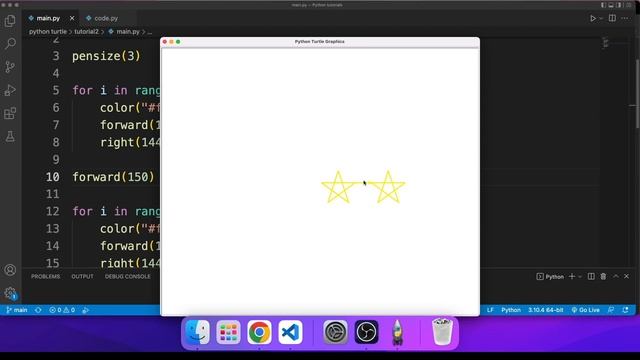Open the Explorer view in activity bar
Image resolution: width=640 pixels, height=360 pixels.
point(10,20)
